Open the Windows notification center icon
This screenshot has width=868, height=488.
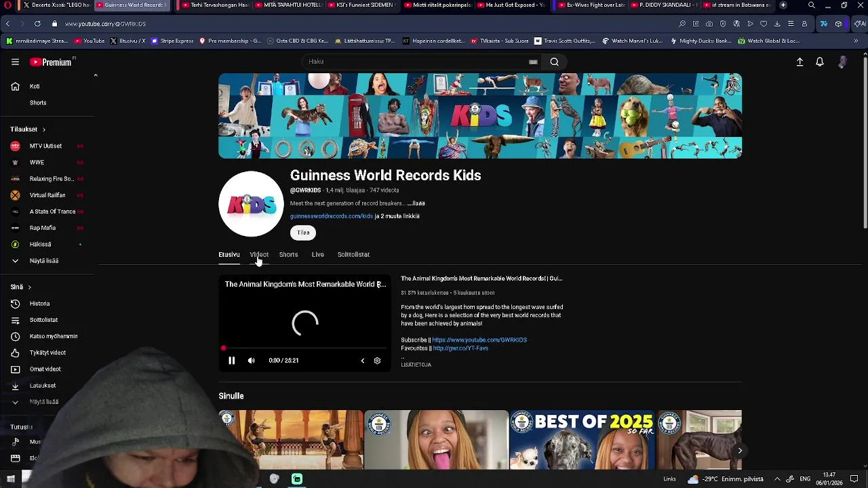click(x=854, y=479)
